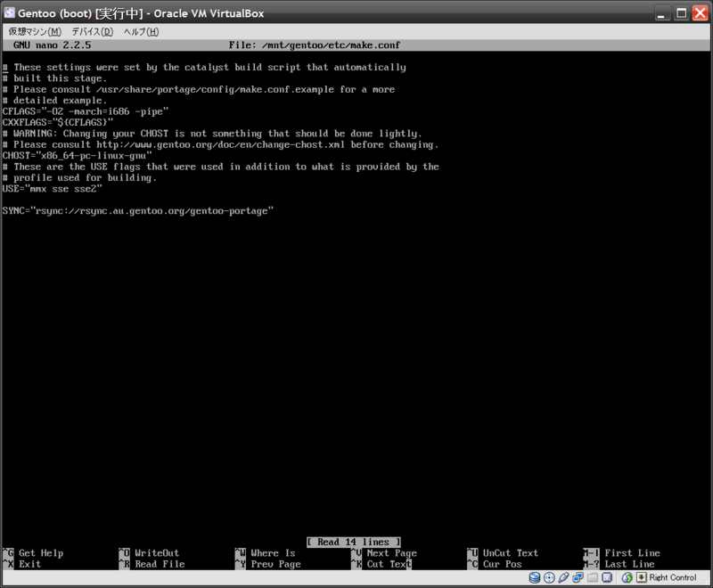
Task: Minimize the VirtualBox window
Action: (661, 13)
